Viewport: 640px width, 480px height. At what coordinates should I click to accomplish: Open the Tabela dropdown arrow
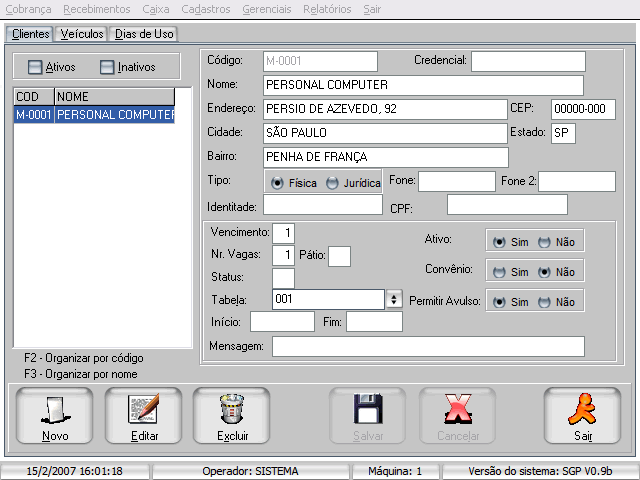click(x=394, y=299)
